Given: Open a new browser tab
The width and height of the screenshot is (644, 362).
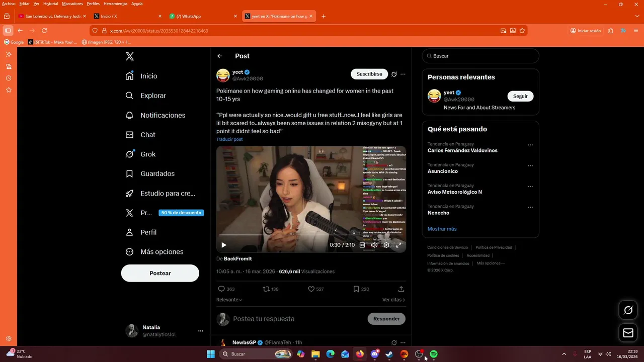Looking at the screenshot, I should tap(324, 16).
